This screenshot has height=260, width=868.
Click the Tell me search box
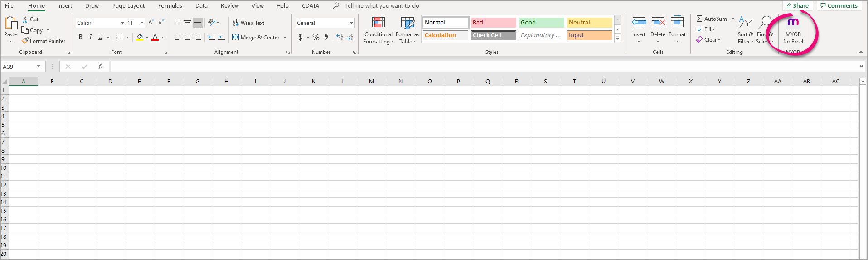coord(381,6)
